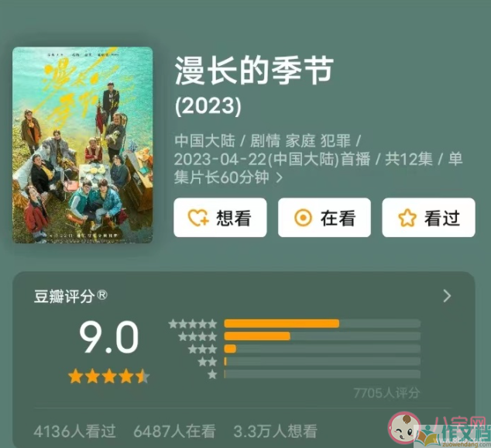
Task: Open 豆瓣评分 details with right chevron
Action: point(447,296)
